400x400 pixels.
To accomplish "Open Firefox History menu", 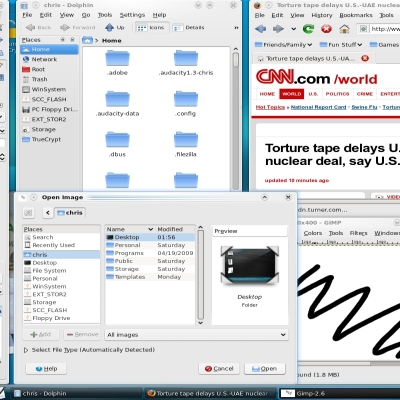I will (x=322, y=15).
